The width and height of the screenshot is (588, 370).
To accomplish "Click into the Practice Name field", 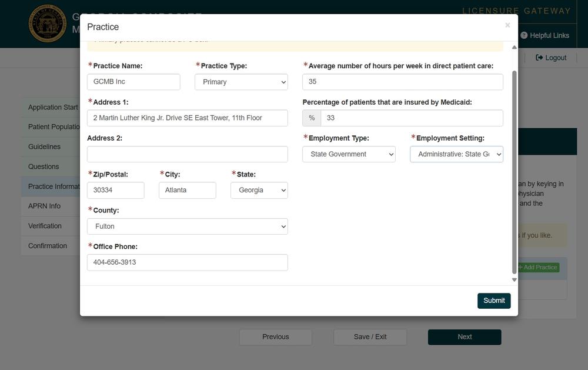I will [133, 82].
